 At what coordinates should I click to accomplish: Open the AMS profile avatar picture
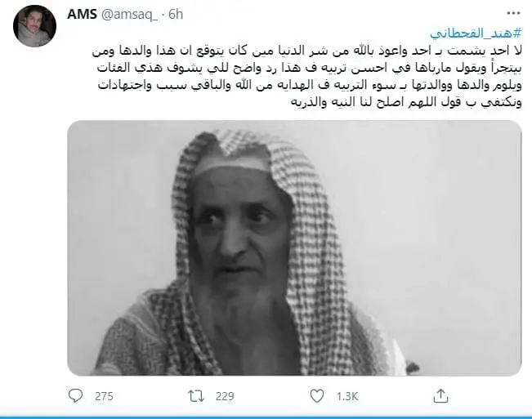click(x=34, y=26)
